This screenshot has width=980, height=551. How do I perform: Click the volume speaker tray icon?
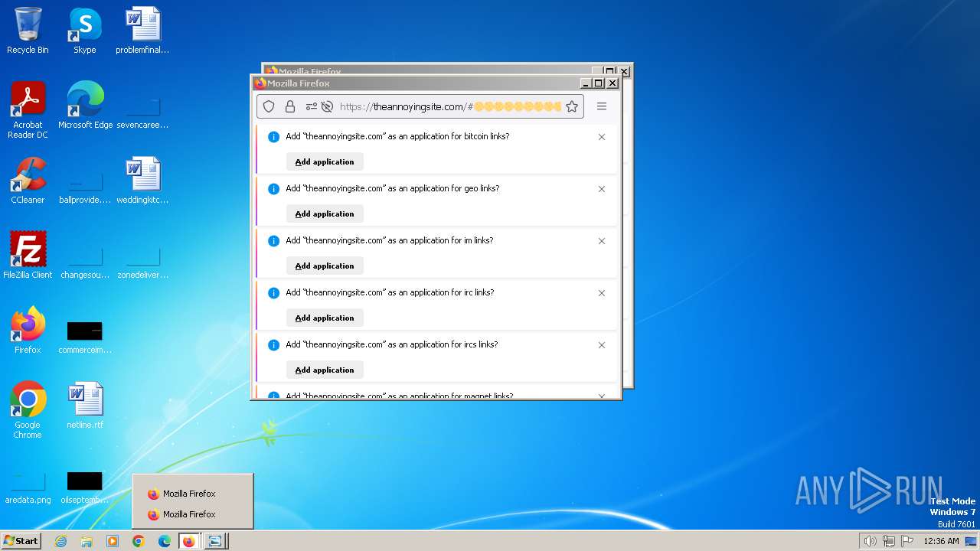pos(870,541)
